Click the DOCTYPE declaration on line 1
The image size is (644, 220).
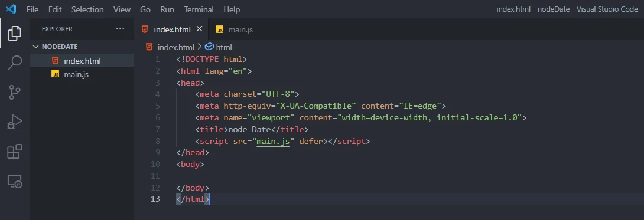pyautogui.click(x=212, y=60)
